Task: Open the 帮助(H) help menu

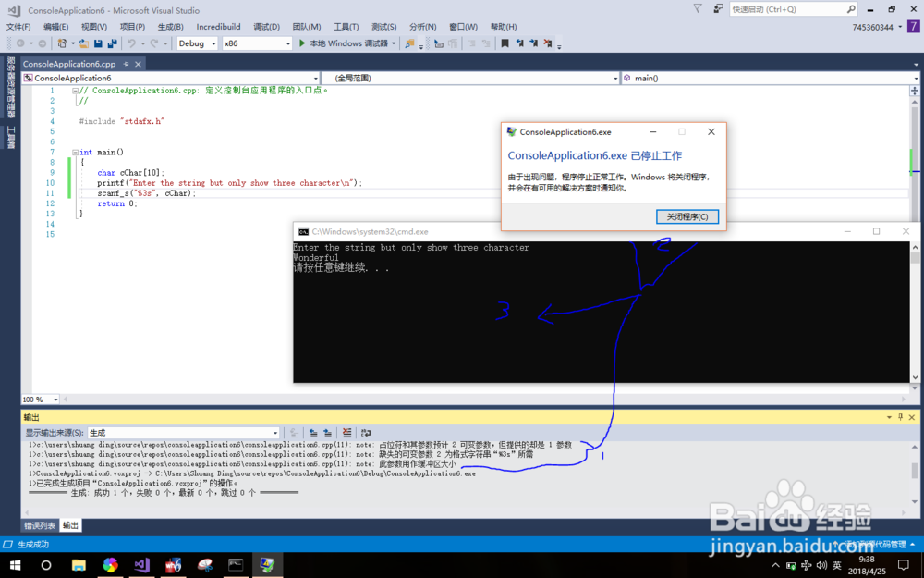Action: tap(504, 27)
